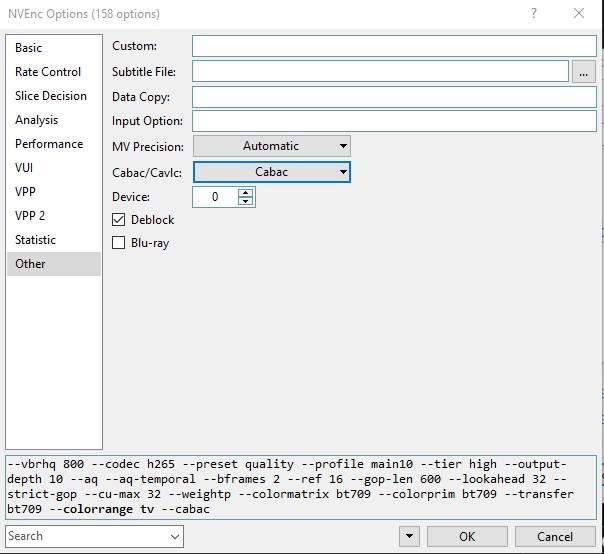Open the Analysis section
The width and height of the screenshot is (604, 554).
(54, 120)
